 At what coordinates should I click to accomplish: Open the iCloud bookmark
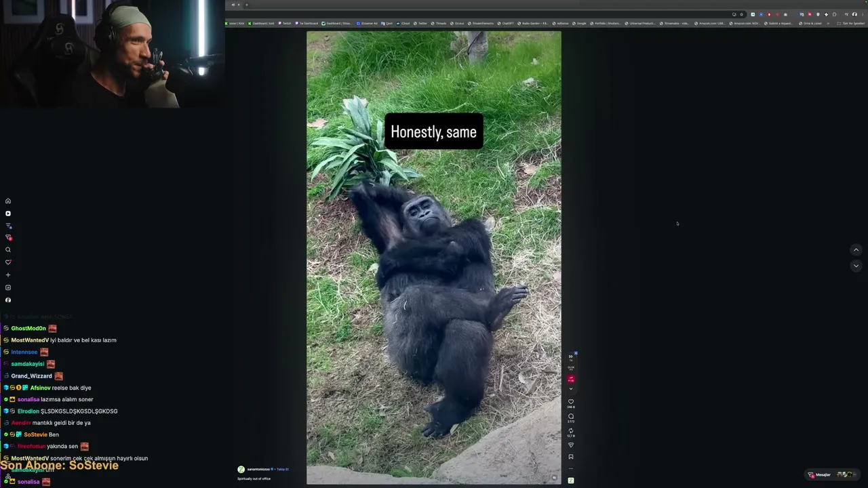pyautogui.click(x=404, y=24)
